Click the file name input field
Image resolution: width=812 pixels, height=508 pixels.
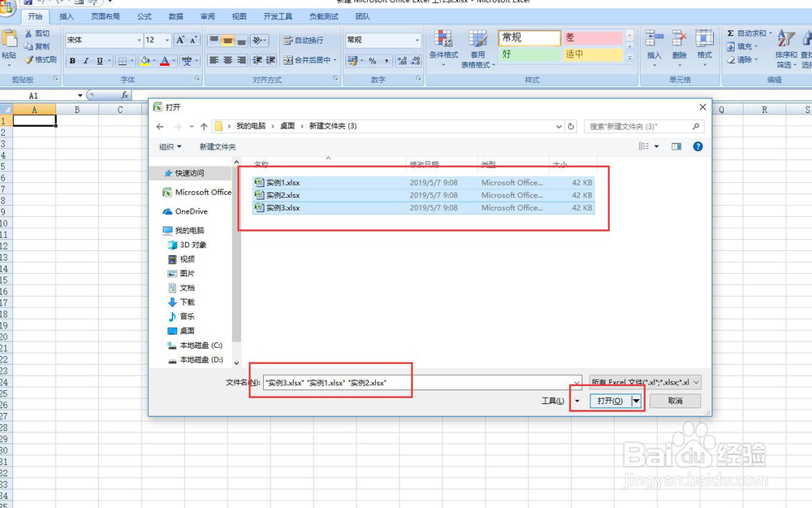tap(422, 383)
